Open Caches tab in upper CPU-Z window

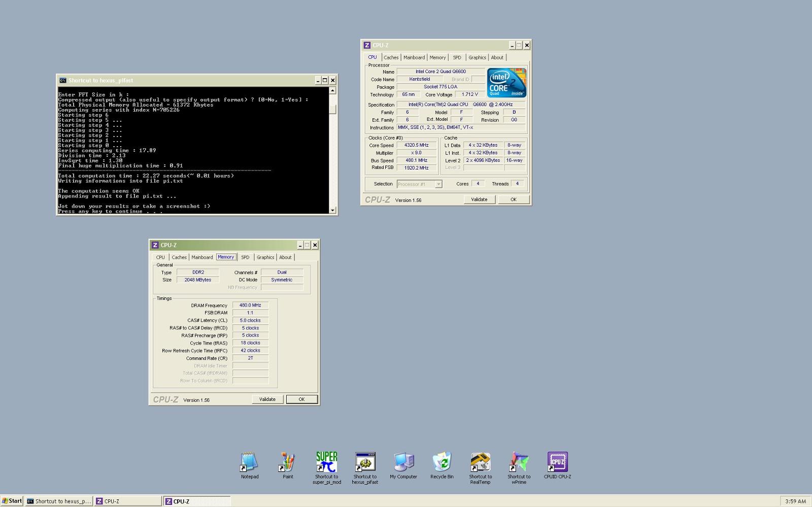pyautogui.click(x=391, y=57)
